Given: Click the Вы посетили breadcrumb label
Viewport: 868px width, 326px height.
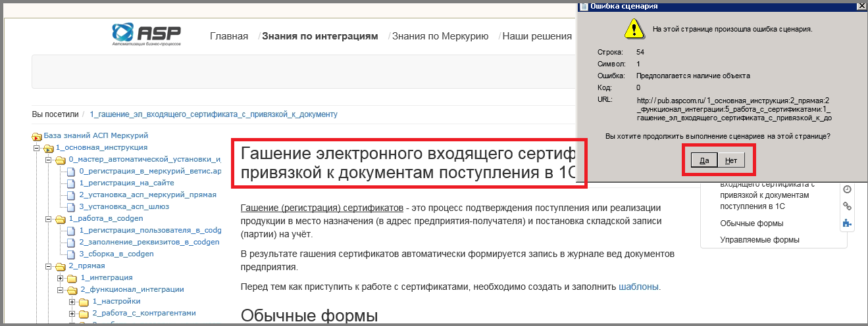Looking at the screenshot, I should 55,114.
